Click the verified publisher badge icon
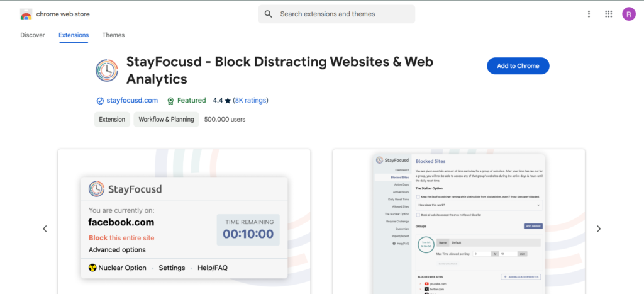 (100, 101)
